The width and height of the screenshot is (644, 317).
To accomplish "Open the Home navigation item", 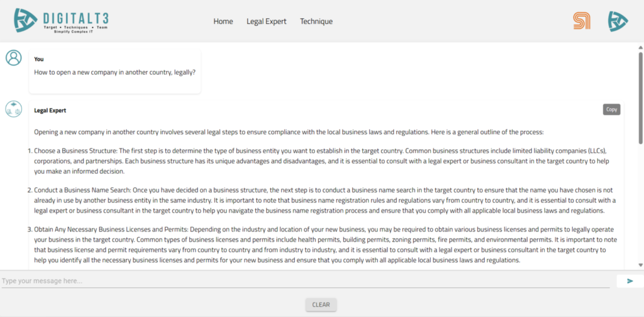I will tap(223, 21).
